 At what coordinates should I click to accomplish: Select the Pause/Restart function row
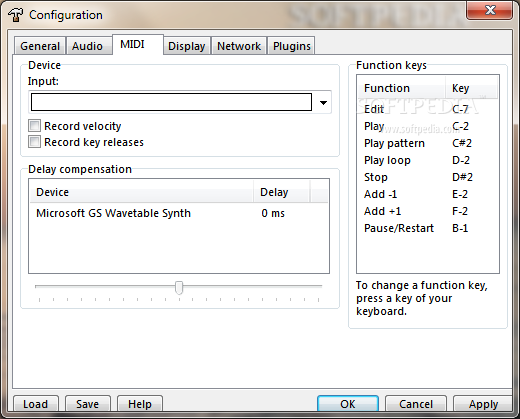tap(428, 228)
